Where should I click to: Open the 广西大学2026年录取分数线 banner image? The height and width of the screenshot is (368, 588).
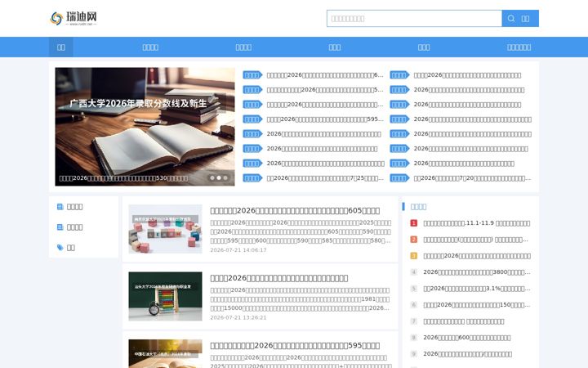coord(145,127)
